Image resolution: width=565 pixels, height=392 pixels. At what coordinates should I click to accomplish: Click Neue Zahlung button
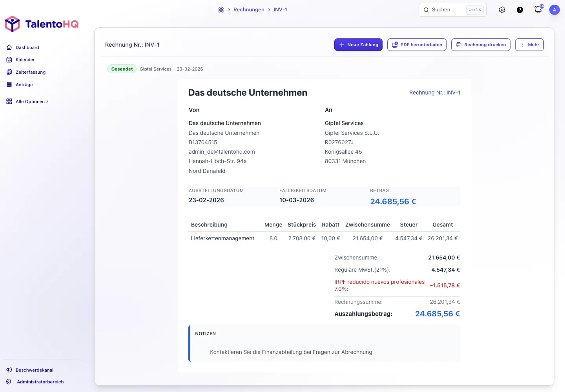coord(358,45)
